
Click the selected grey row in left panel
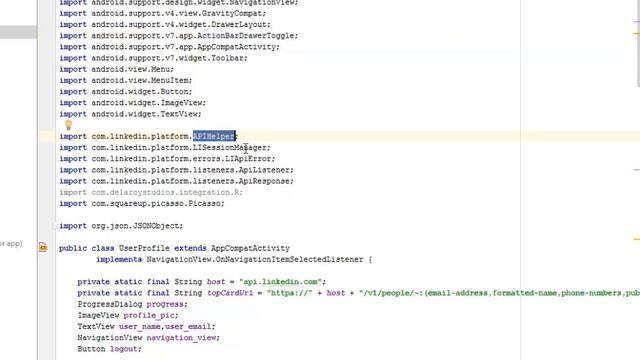coord(18,32)
